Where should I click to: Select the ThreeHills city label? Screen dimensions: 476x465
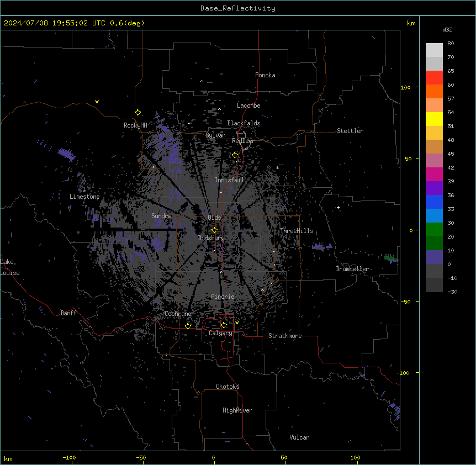coord(297,231)
